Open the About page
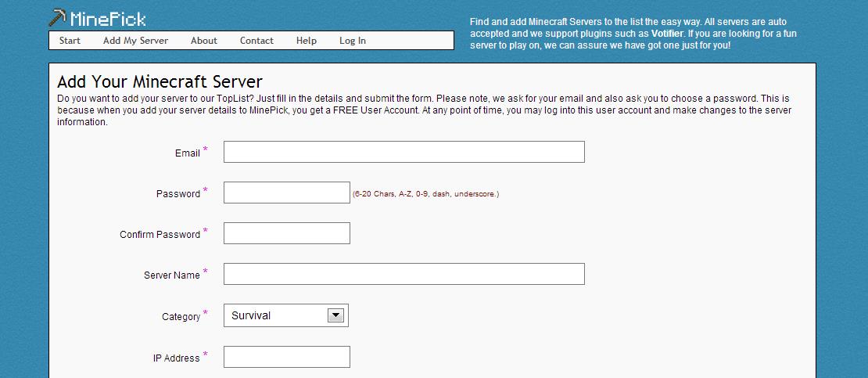This screenshot has height=378, width=868. point(204,41)
